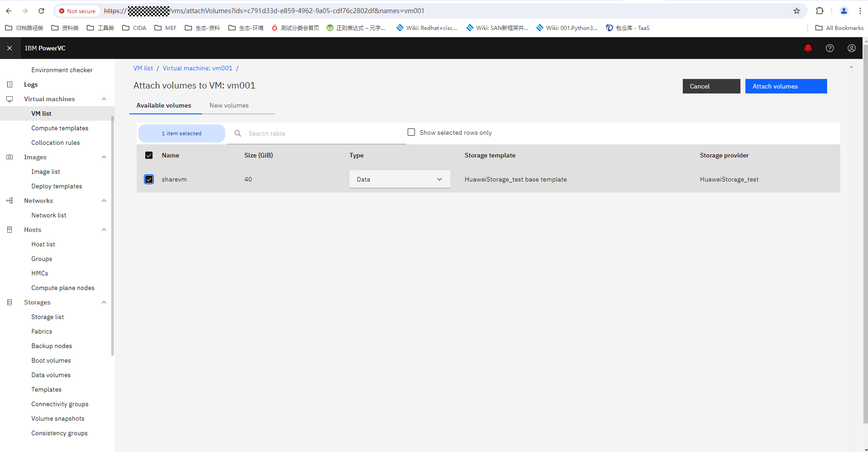Click the Images camera icon
Image resolution: width=868 pixels, height=452 pixels.
click(10, 157)
